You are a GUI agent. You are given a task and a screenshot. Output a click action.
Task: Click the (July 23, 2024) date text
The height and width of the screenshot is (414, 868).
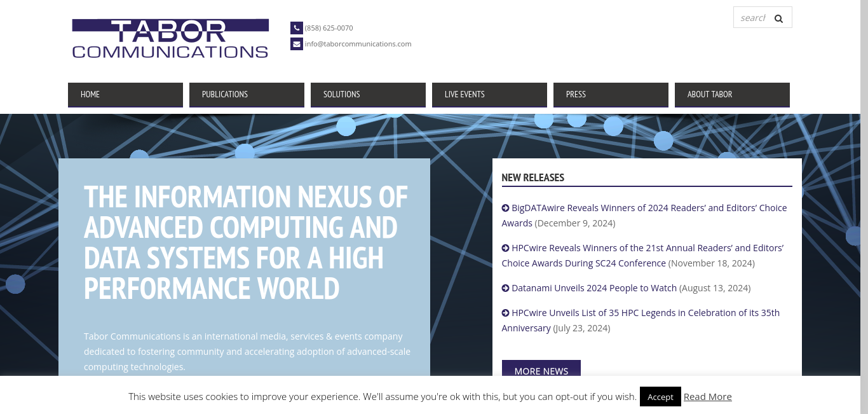pyautogui.click(x=581, y=328)
